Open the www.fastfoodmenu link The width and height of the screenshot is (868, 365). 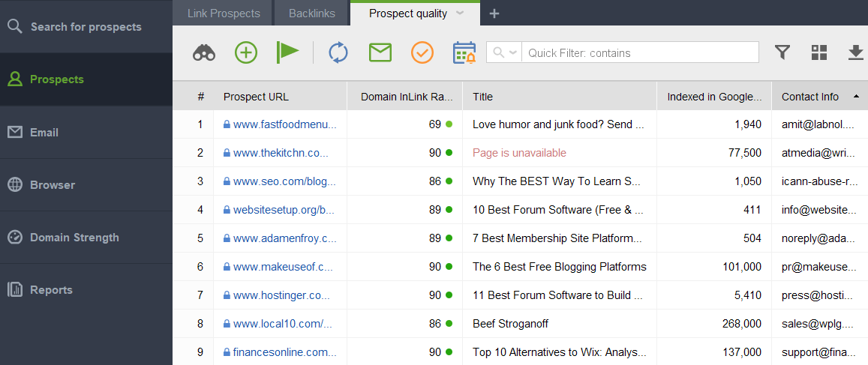[x=284, y=124]
